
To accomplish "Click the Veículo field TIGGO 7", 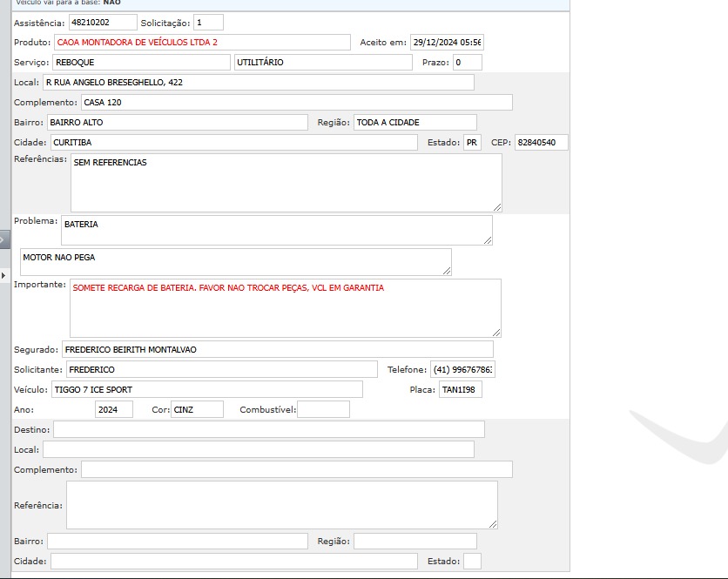I will (206, 389).
